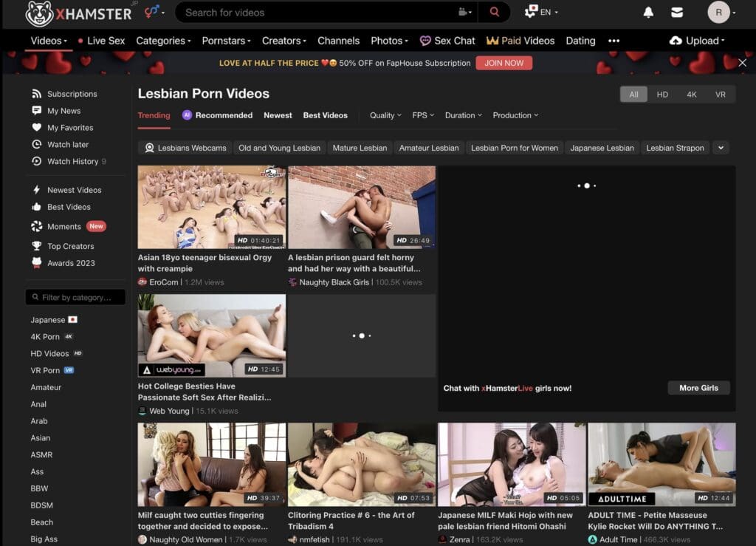Switch to the Newest tab
The height and width of the screenshot is (546, 756).
(x=278, y=115)
